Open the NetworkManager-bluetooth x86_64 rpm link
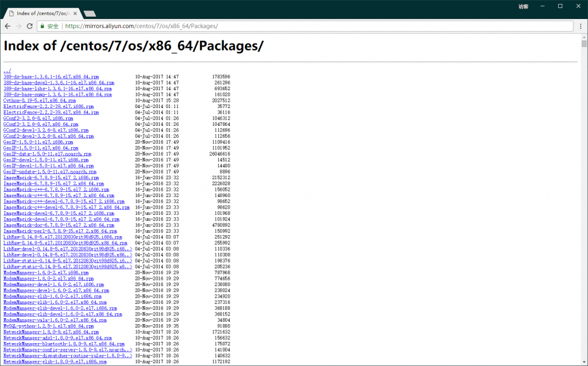Screen dimensions: 588x366 (64, 344)
